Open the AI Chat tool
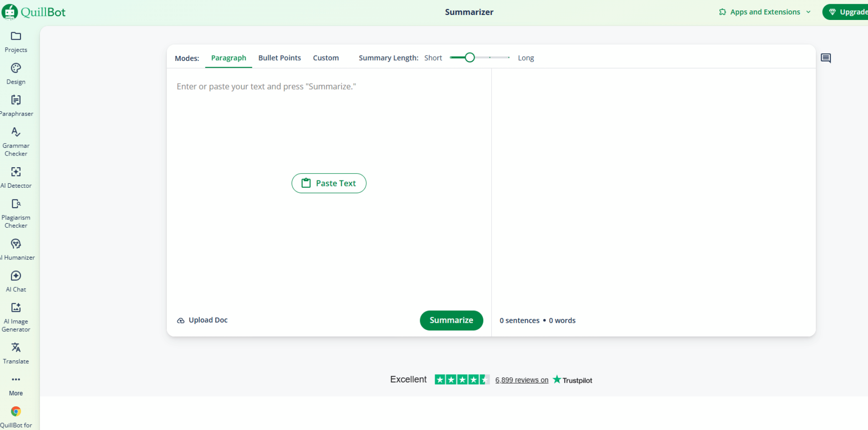Viewport: 868px width, 430px height. tap(16, 282)
